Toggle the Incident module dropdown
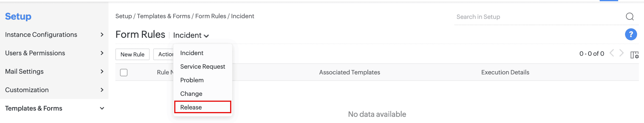The image size is (644, 123). (x=191, y=35)
